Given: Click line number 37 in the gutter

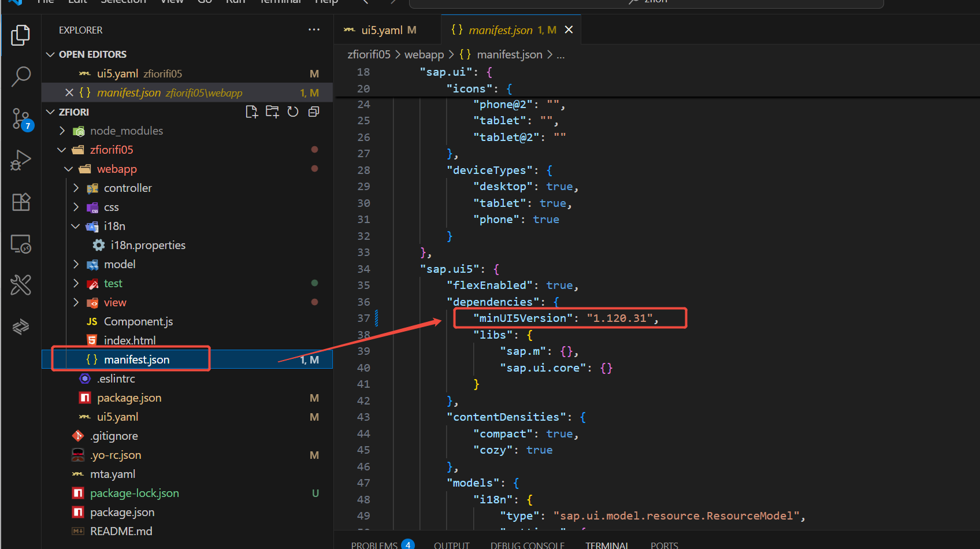Looking at the screenshot, I should (363, 318).
